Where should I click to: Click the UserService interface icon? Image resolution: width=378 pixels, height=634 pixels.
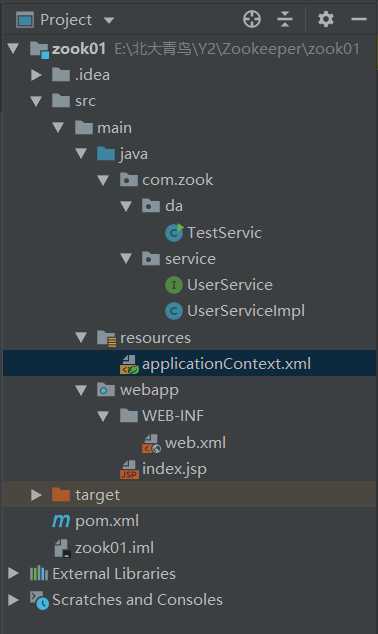point(174,285)
